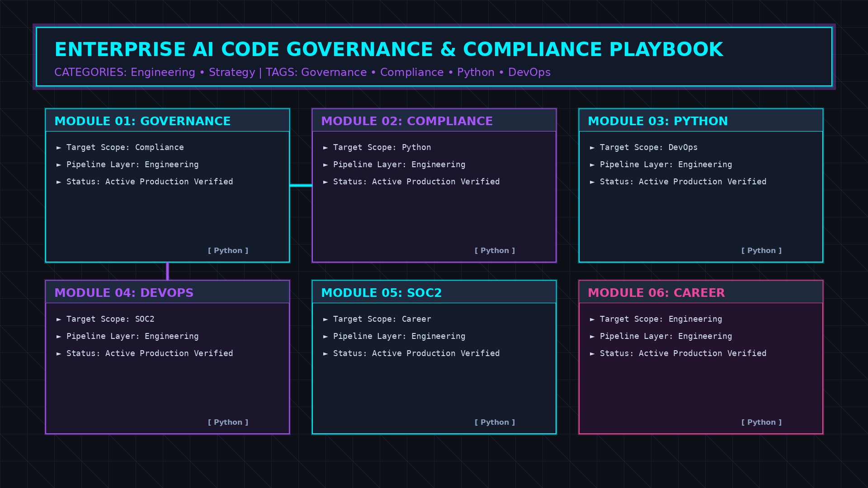Viewport: 868px width, 488px height.
Task: Click Pipeline Layer line in DevOps module
Action: [x=127, y=336]
